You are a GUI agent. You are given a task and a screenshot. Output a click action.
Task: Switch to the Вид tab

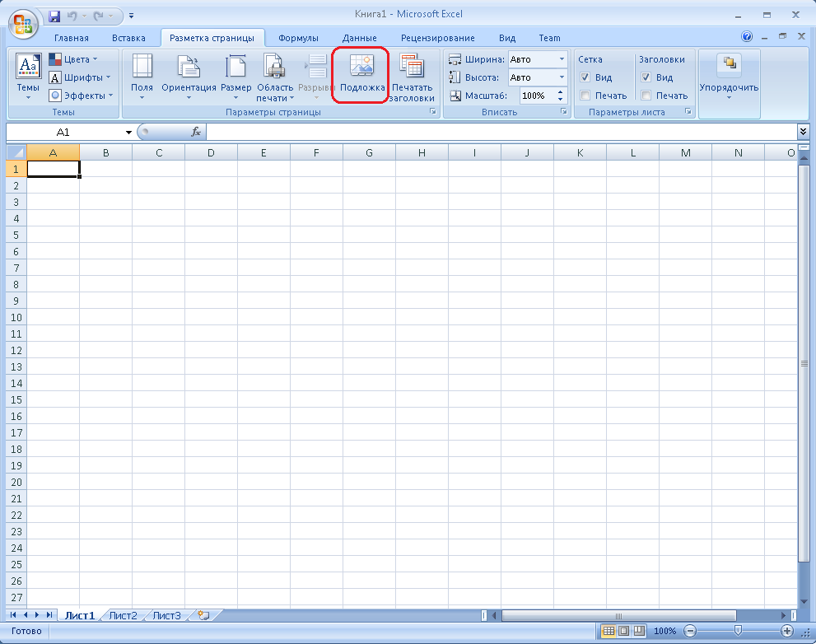click(507, 38)
